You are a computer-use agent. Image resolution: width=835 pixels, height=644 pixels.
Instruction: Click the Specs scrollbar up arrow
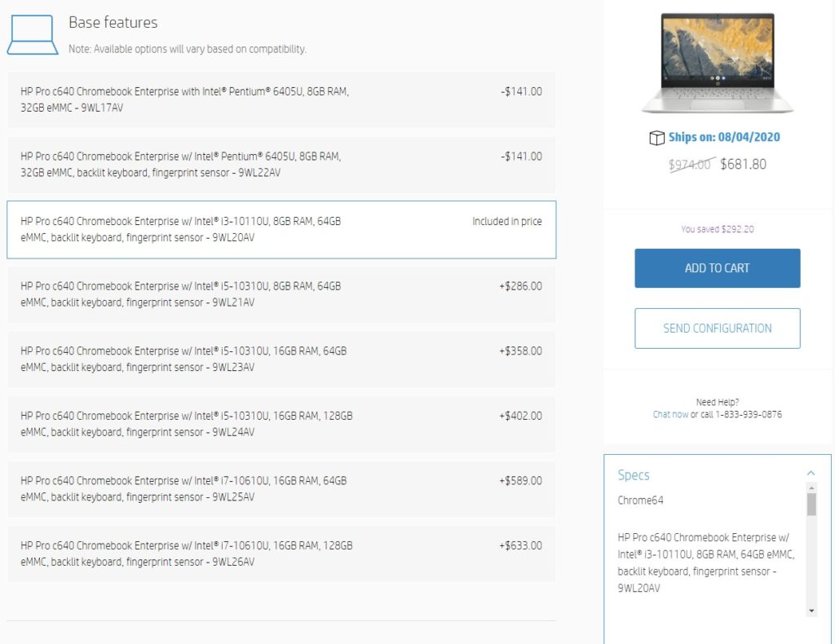click(x=811, y=487)
